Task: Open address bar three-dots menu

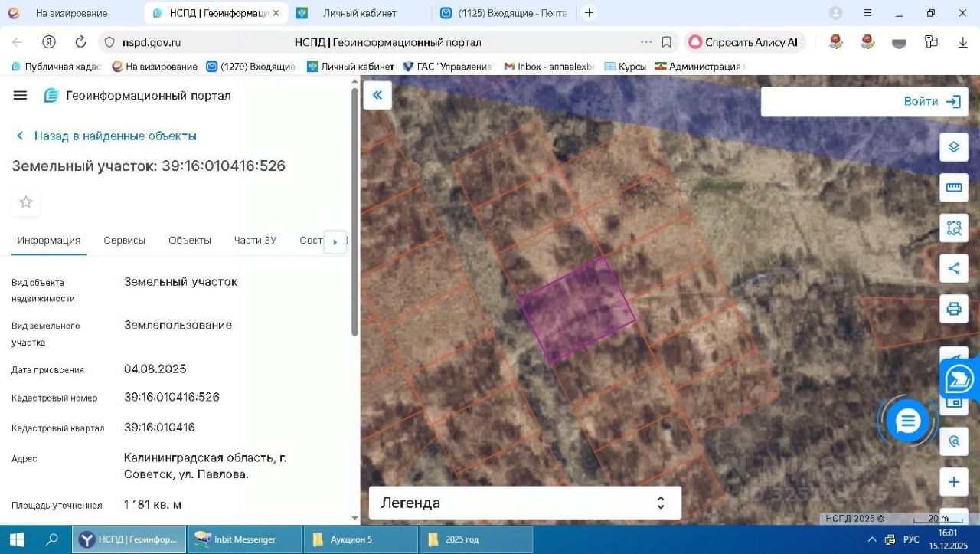Action: 646,42
